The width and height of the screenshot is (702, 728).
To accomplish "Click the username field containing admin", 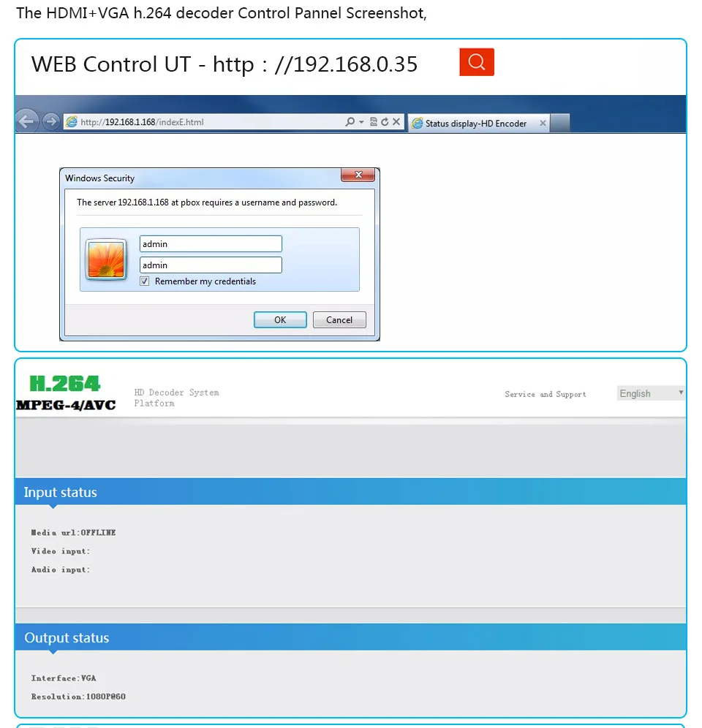I will pos(211,243).
